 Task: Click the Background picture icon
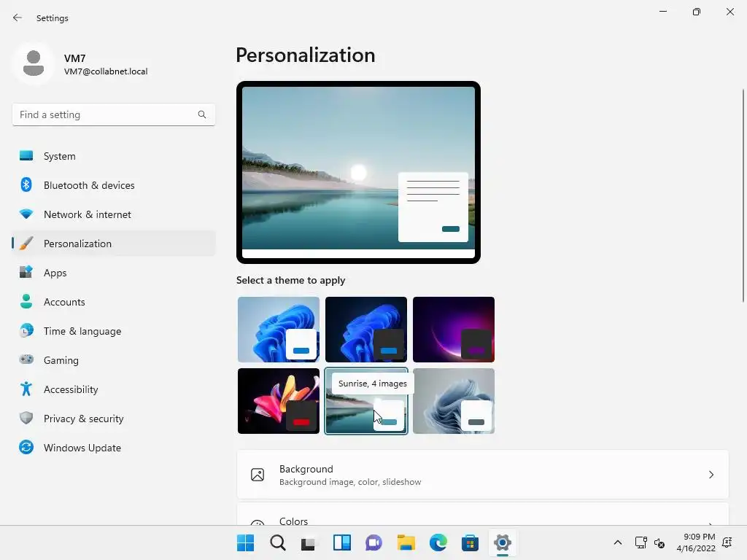click(x=258, y=475)
